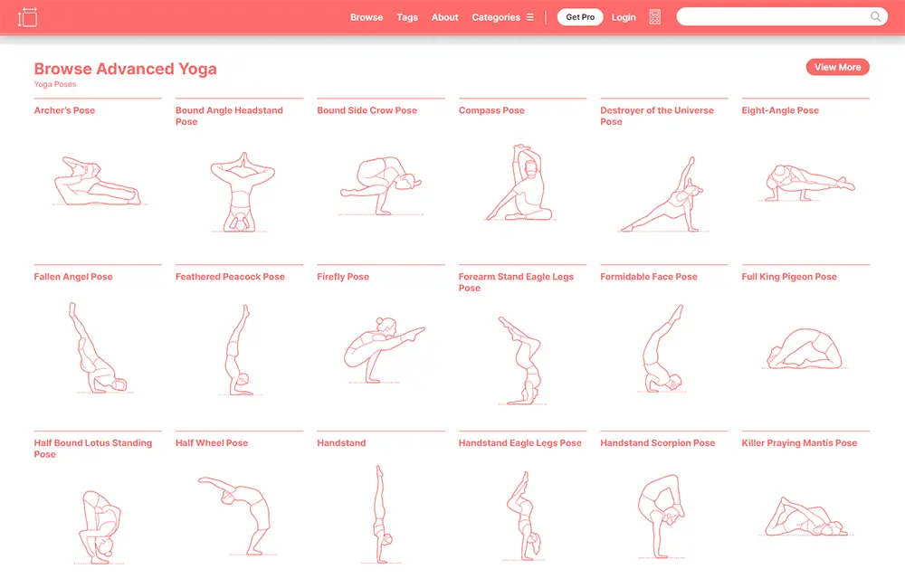Click the "Handstand Eagle Legs Pose" title
905x588 pixels.
click(520, 442)
